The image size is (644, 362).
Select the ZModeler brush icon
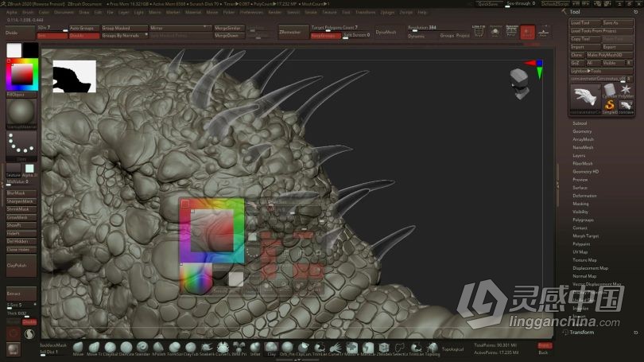[384, 347]
